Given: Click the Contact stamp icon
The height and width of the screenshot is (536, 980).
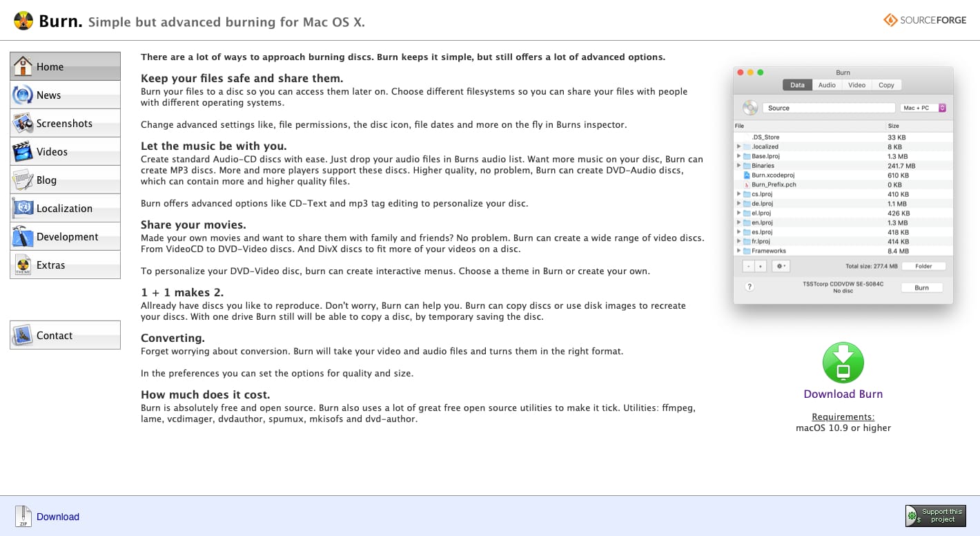Looking at the screenshot, I should pos(23,335).
